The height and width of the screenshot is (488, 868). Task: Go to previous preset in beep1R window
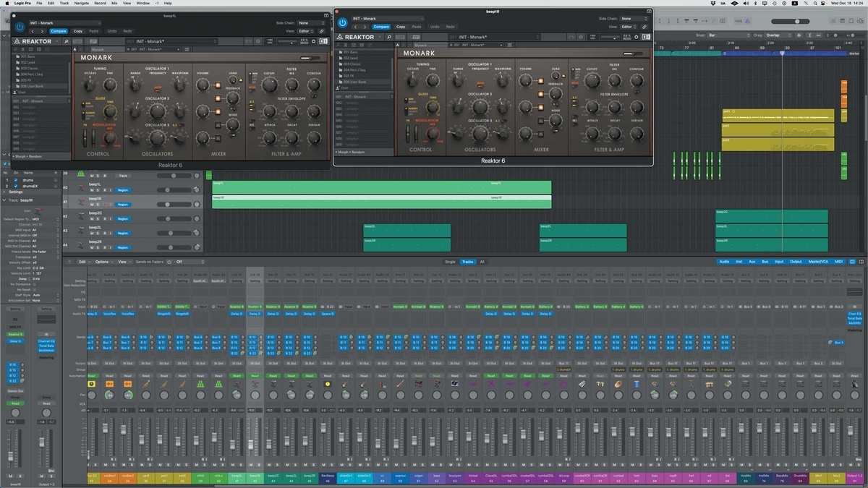pos(357,27)
